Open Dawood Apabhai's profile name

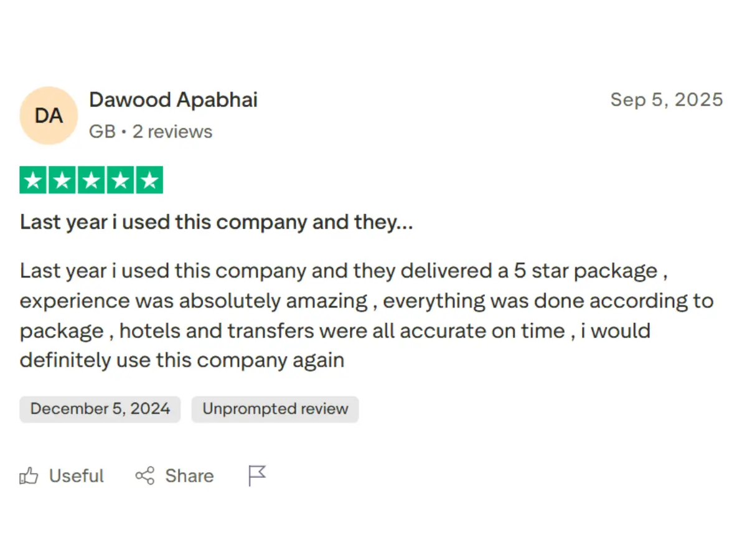click(173, 100)
